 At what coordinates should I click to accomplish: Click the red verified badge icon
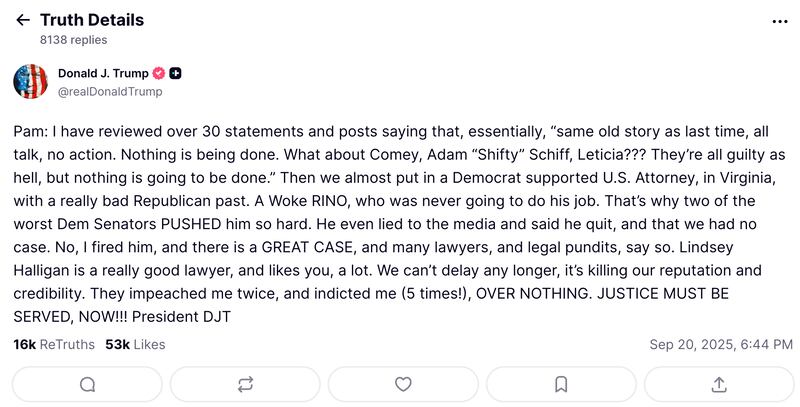tap(158, 74)
